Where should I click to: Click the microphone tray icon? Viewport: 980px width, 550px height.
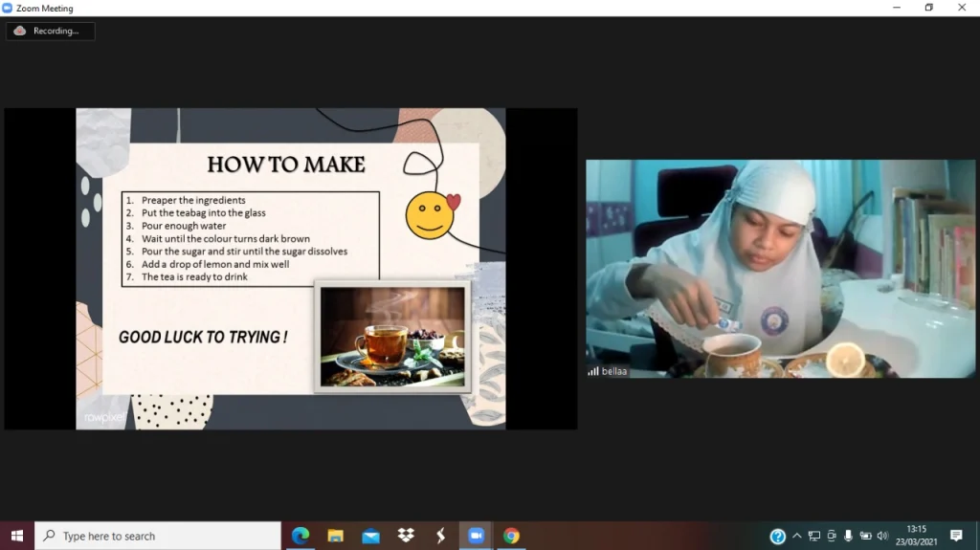coord(848,536)
